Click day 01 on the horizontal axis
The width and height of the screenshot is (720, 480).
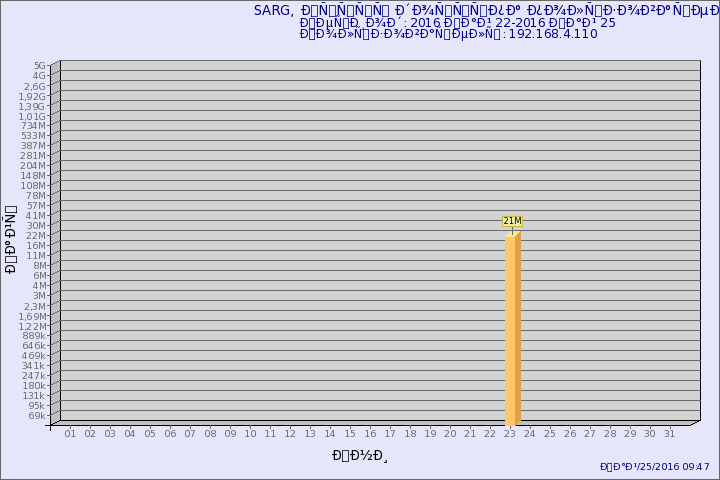coord(70,434)
